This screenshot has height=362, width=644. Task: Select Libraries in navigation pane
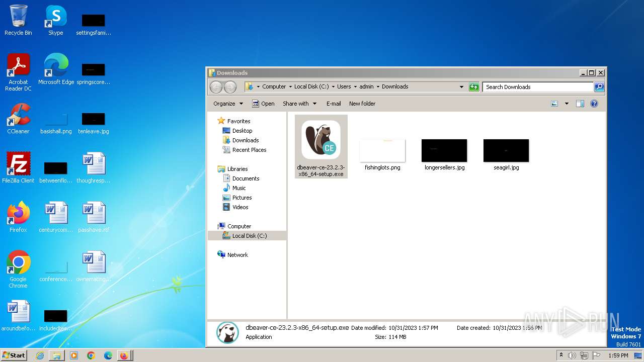(237, 169)
